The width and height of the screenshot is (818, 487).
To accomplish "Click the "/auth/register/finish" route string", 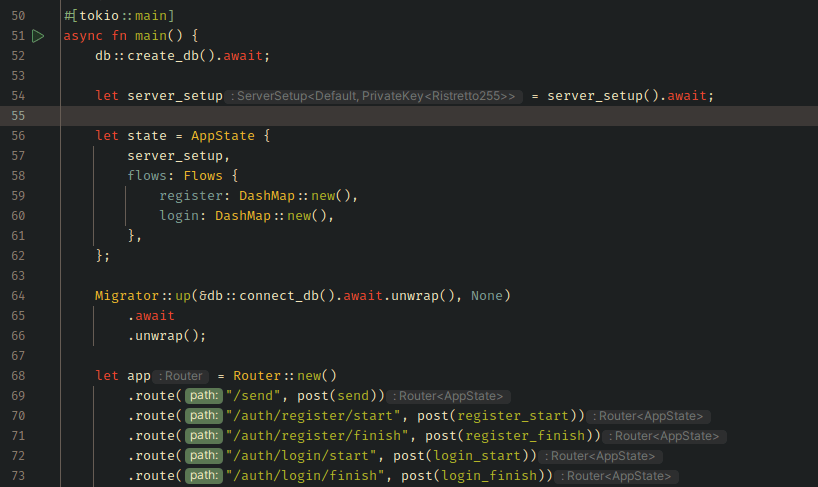I will coord(317,435).
